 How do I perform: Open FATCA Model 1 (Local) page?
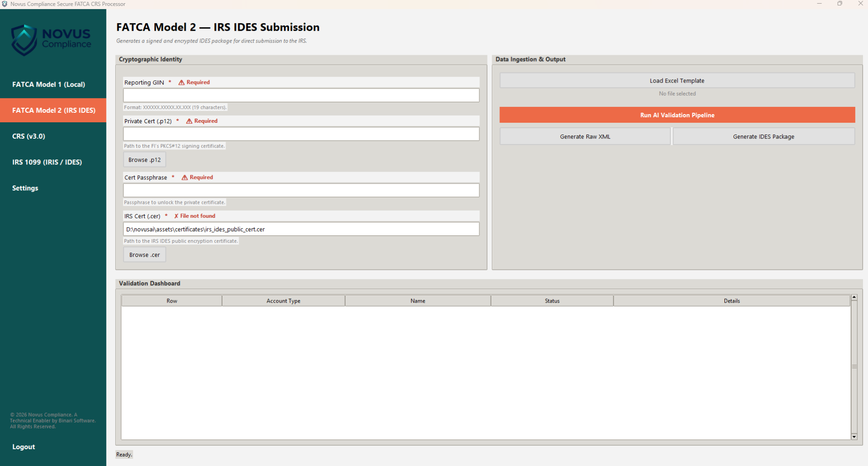[x=53, y=84]
